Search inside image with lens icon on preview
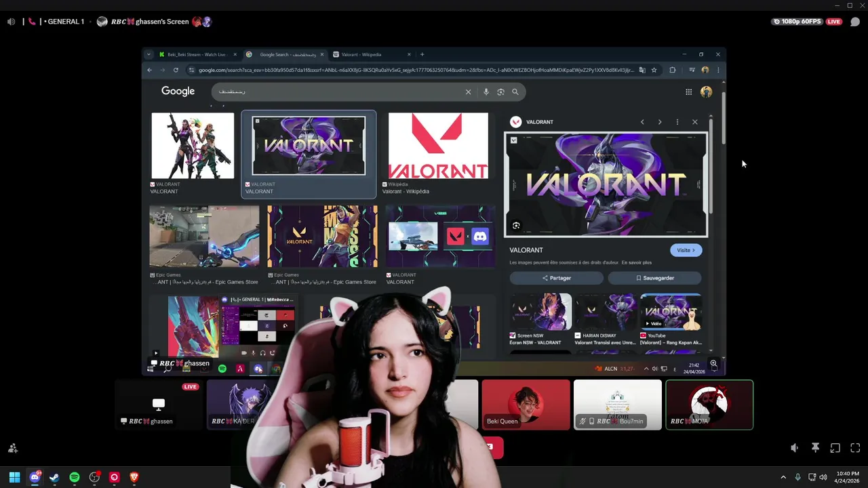This screenshot has height=488, width=868. coord(516,226)
